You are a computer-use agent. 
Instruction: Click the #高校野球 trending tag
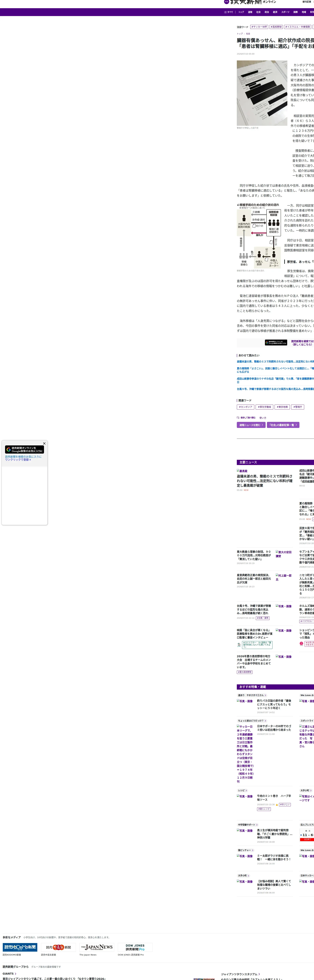point(276,27)
